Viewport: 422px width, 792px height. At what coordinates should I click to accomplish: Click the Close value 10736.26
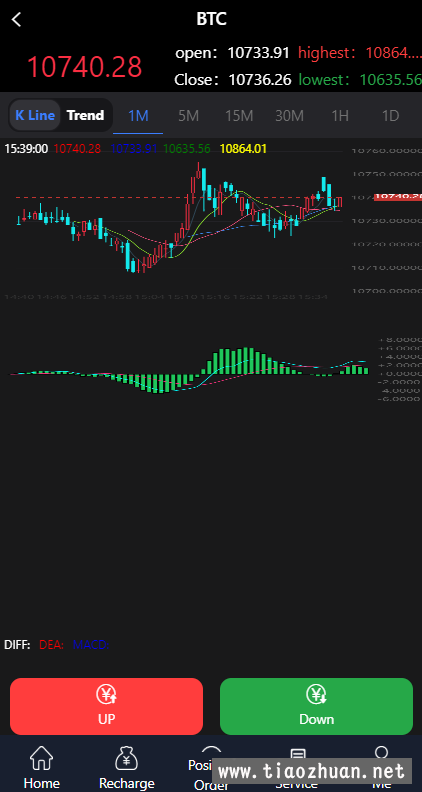point(260,79)
